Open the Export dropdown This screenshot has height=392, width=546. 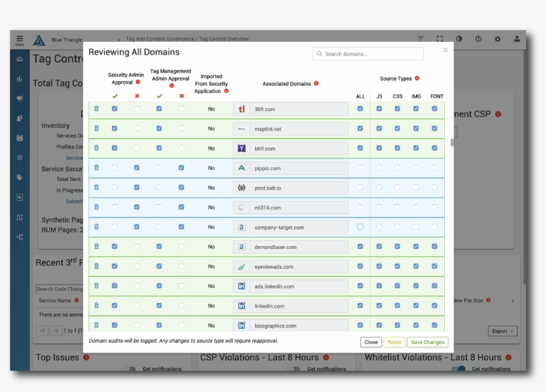pyautogui.click(x=502, y=331)
